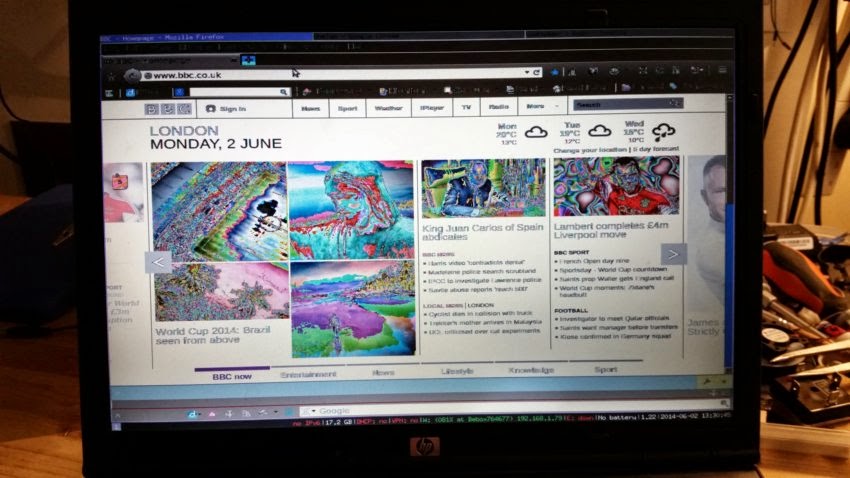This screenshot has height=478, width=850.
Task: Open 'French Open day nine' link
Action: pos(594,261)
